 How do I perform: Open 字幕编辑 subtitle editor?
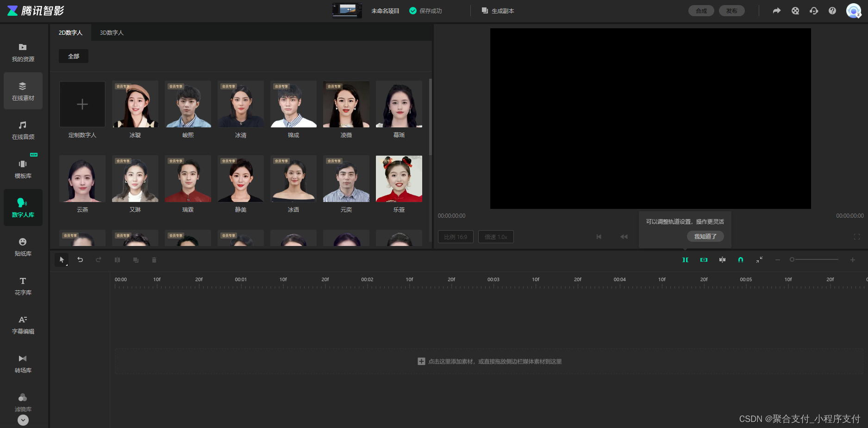click(x=23, y=325)
